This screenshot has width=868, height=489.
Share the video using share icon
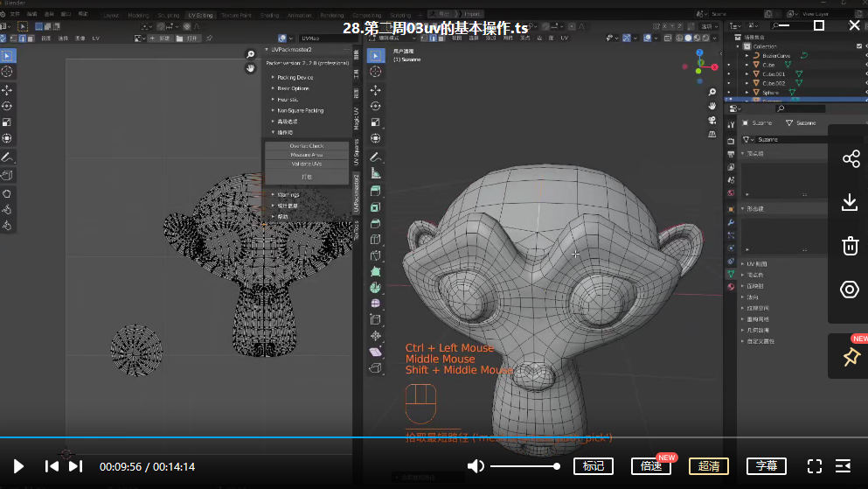coord(850,158)
